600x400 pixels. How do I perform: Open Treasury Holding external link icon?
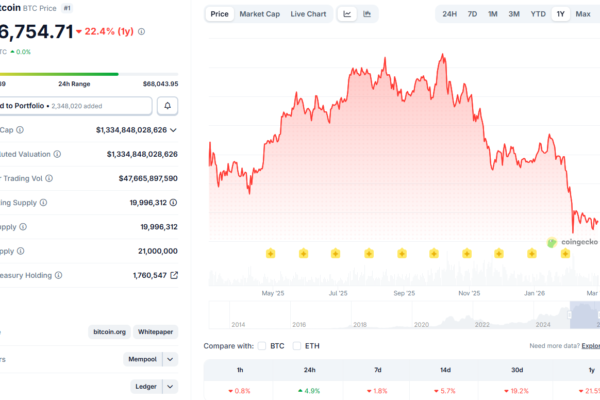[x=175, y=274]
